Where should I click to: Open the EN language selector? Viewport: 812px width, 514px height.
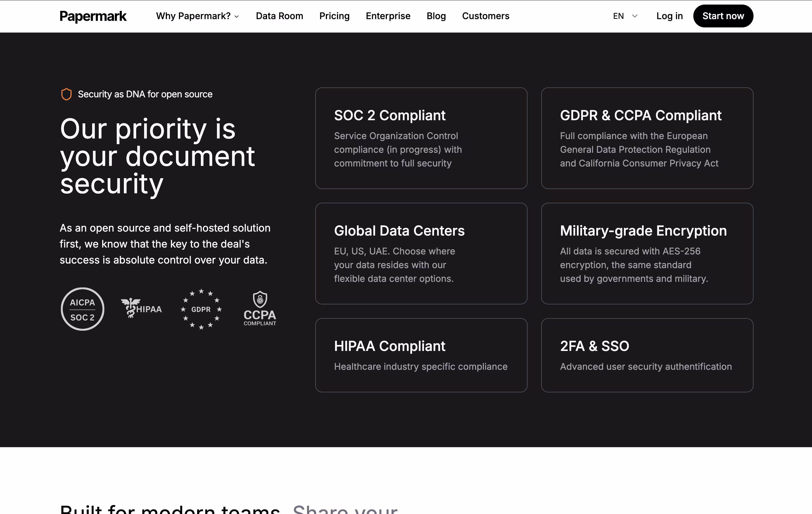click(619, 16)
